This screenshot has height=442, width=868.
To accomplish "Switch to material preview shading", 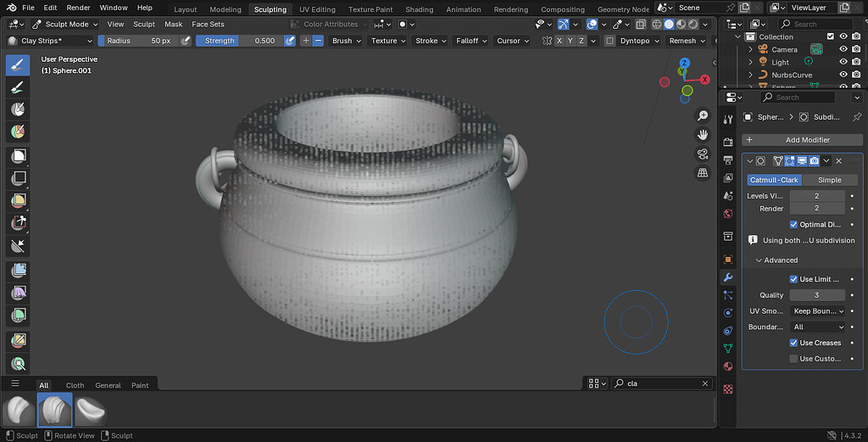I will (x=681, y=25).
